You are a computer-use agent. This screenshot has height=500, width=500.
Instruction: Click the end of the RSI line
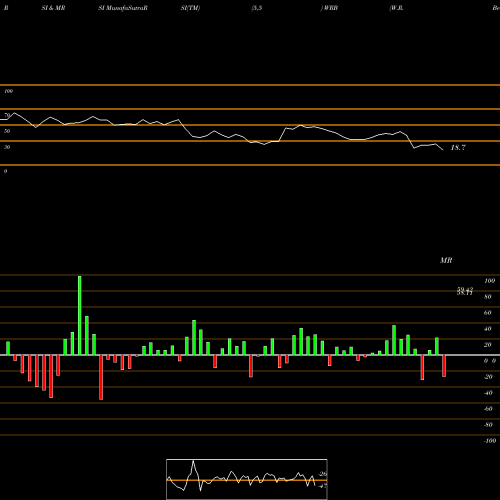443,150
